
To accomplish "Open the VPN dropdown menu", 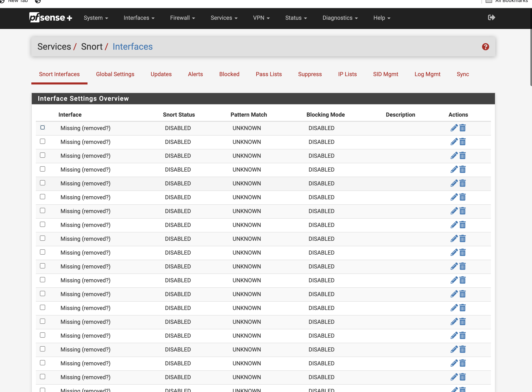I will (x=261, y=18).
